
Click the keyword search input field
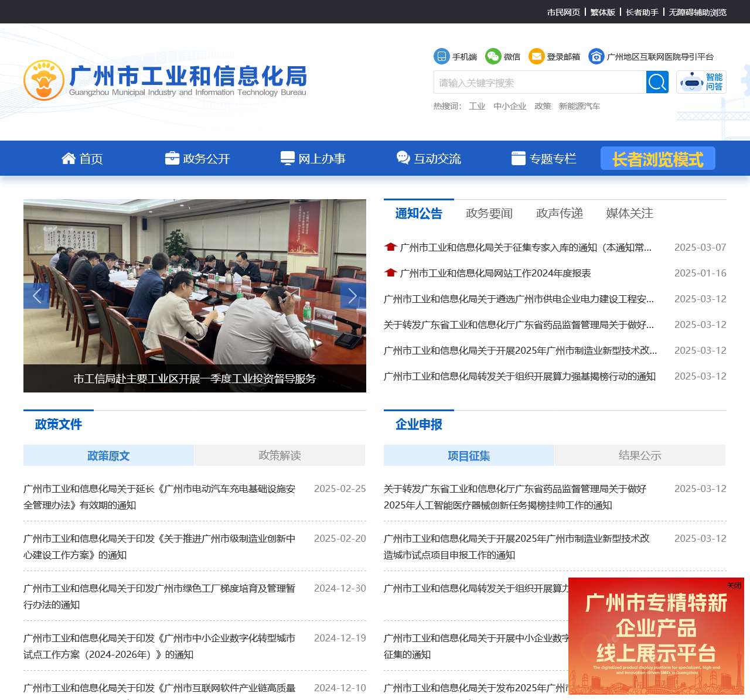pos(540,82)
